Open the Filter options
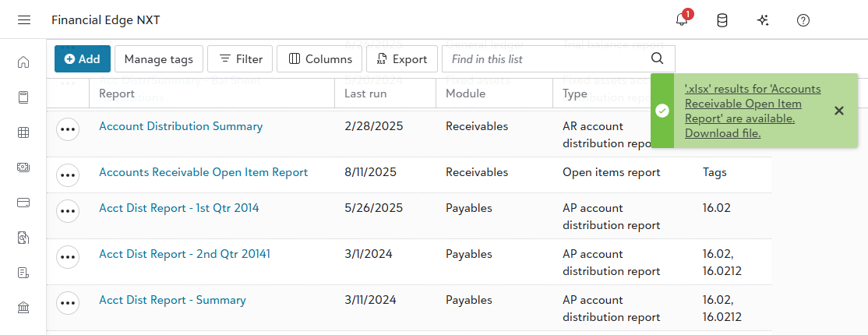 pyautogui.click(x=240, y=59)
